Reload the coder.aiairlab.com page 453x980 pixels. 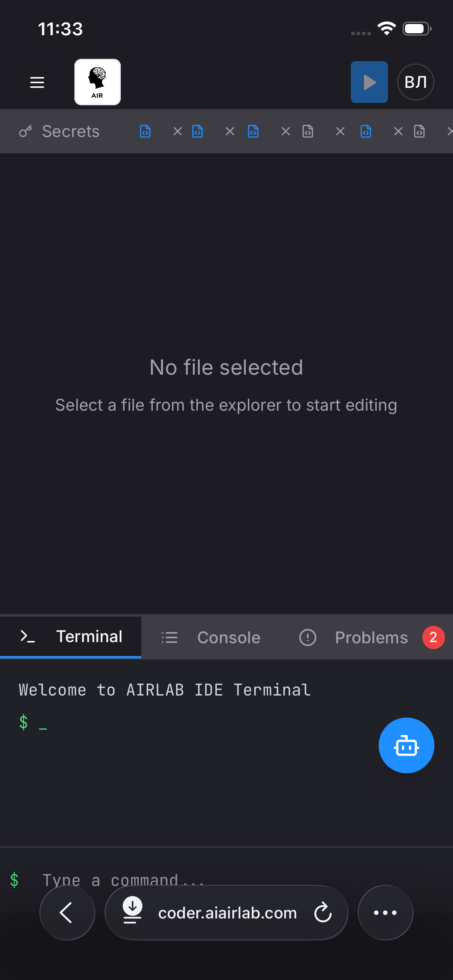[x=323, y=913]
